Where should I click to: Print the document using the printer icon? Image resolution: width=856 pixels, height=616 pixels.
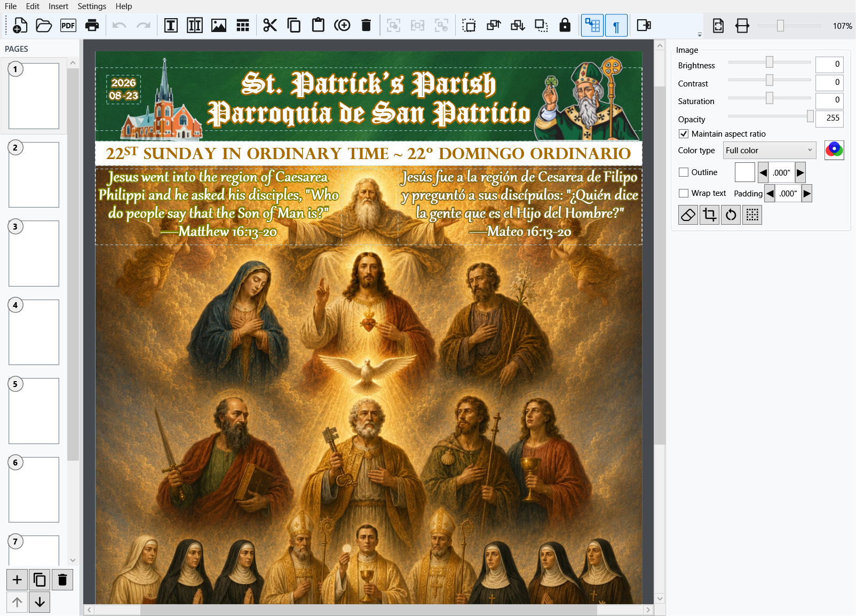tap(92, 25)
